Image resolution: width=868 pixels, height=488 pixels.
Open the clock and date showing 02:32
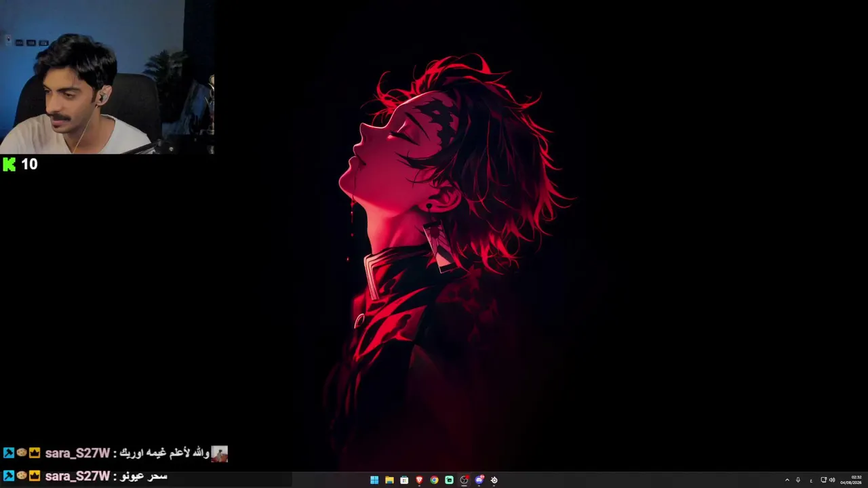851,480
